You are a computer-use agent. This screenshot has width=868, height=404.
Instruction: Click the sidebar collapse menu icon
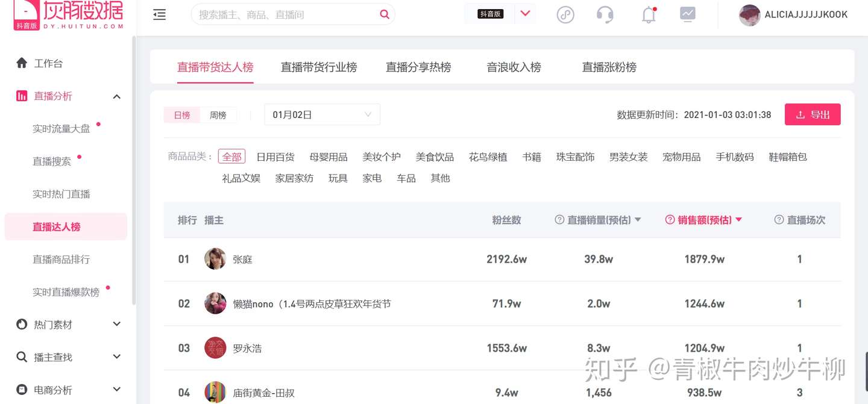click(159, 14)
